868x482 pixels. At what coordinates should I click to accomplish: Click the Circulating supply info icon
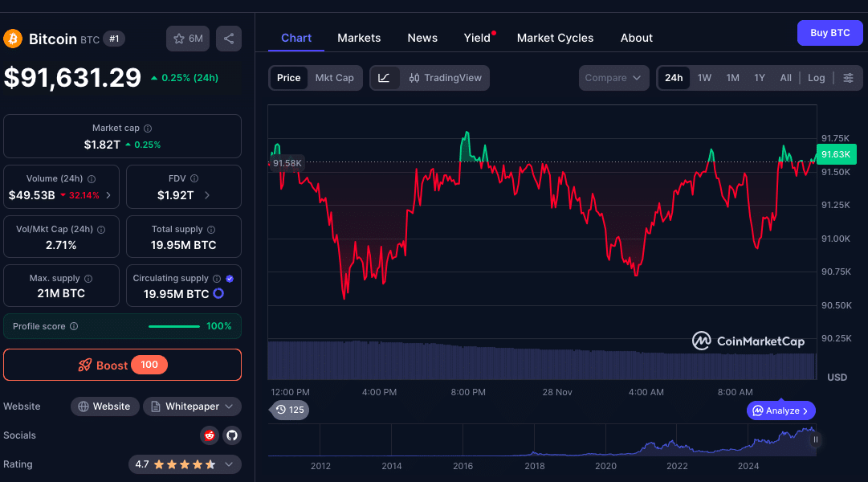coord(217,279)
